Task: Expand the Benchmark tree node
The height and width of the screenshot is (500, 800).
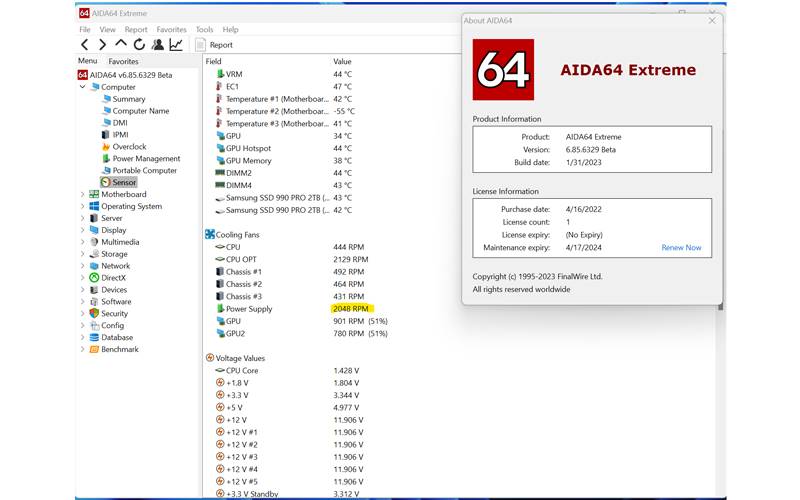Action: pyautogui.click(x=83, y=349)
